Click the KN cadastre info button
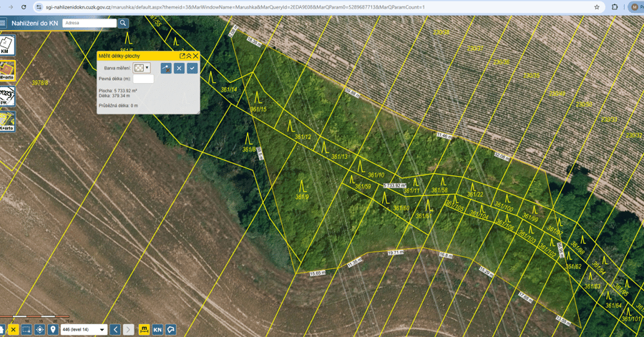 click(157, 330)
